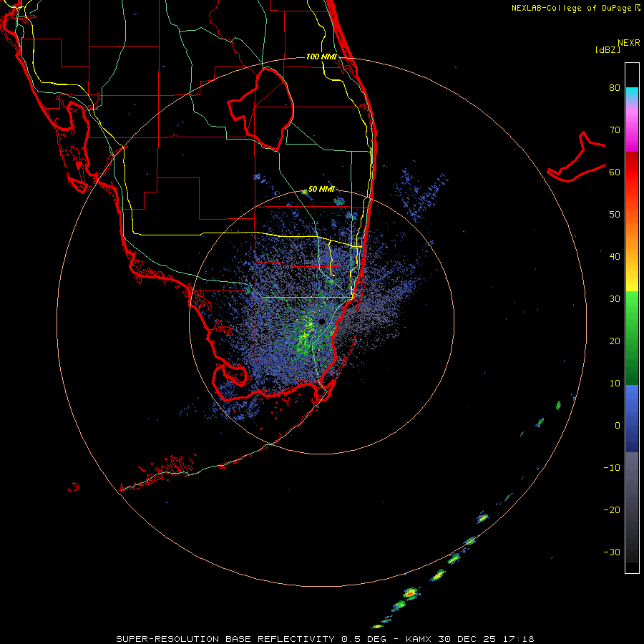
Task: Click the NEXLAB-College of DuPage label
Action: tap(575, 8)
